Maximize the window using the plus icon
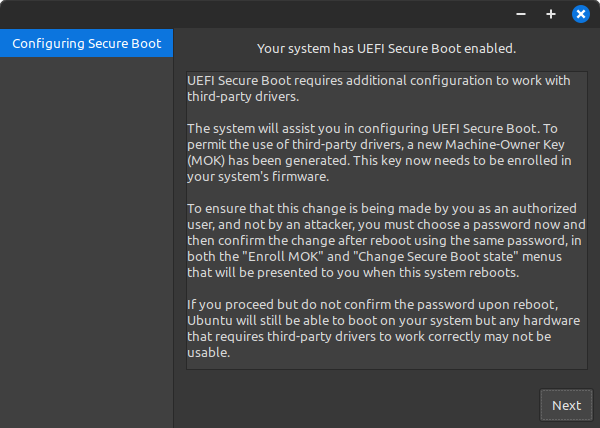 pos(550,14)
